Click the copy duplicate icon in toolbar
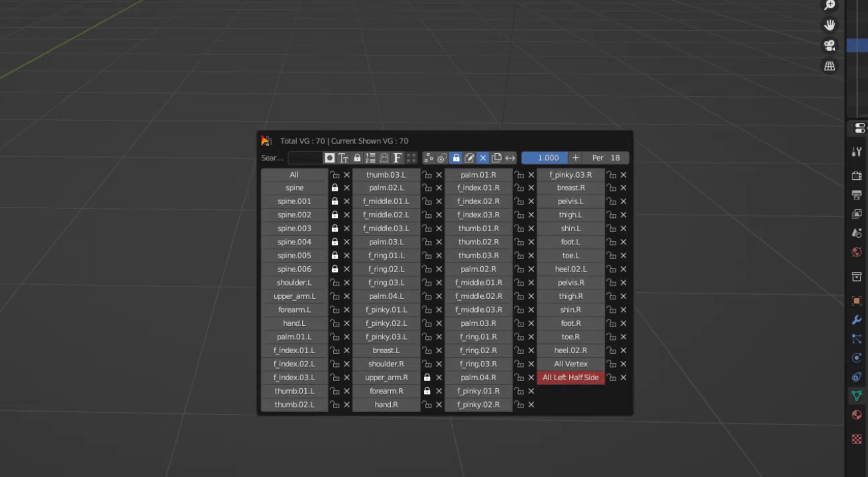This screenshot has height=477, width=868. click(496, 158)
